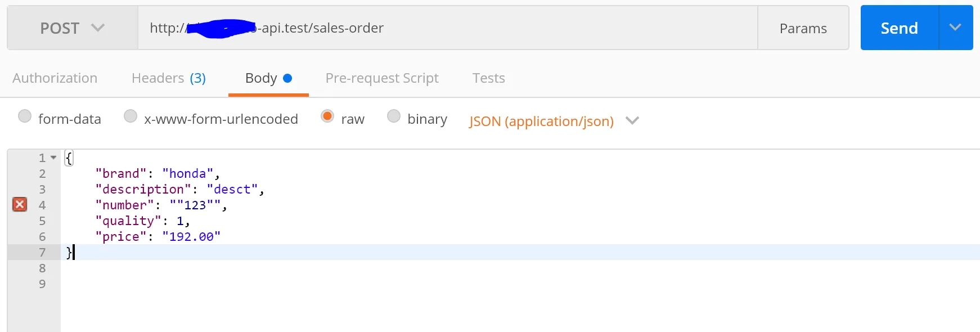
Task: Open the Headers (3) tab
Action: point(168,78)
